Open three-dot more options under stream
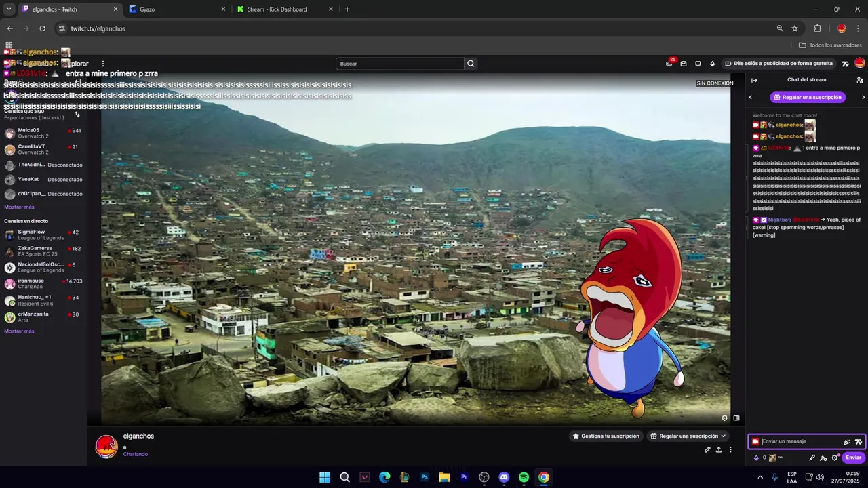The height and width of the screenshot is (488, 868). [730, 449]
